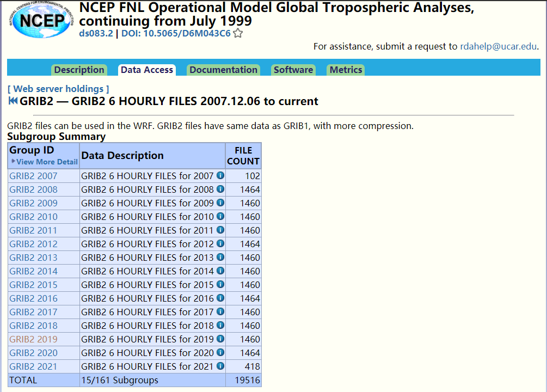The height and width of the screenshot is (392, 547).
Task: Open info icon for 2013 files
Action: [x=220, y=257]
